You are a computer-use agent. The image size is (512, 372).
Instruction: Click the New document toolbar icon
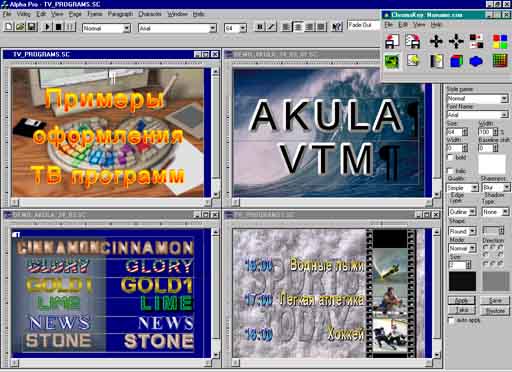point(8,27)
